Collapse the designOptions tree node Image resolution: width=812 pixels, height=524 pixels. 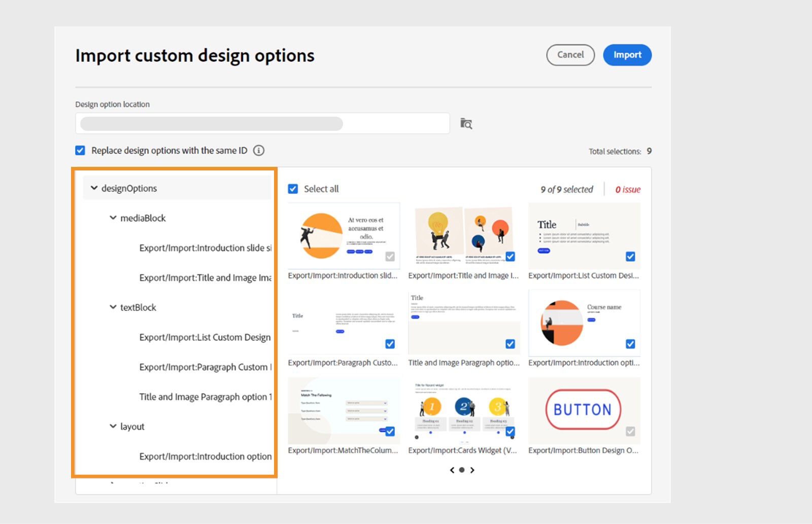point(94,188)
